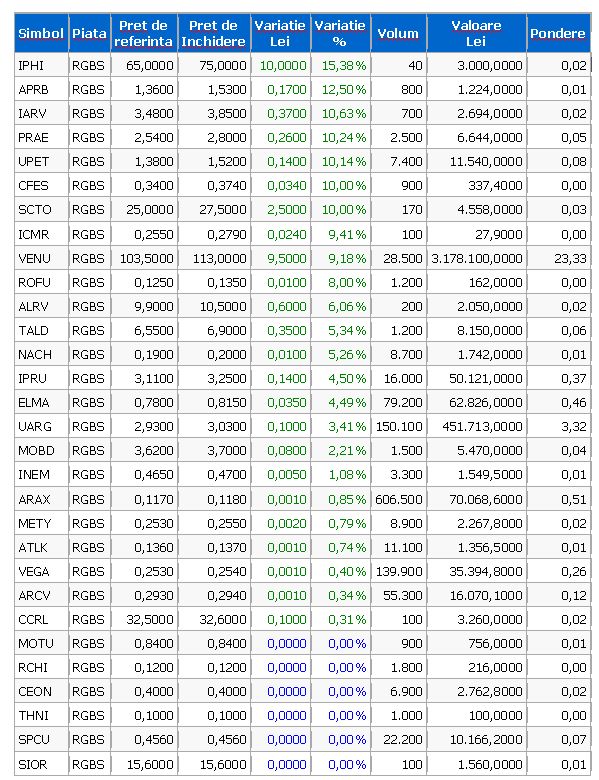The width and height of the screenshot is (599, 780).
Task: Click the Pondere column header
Action: coord(558,33)
